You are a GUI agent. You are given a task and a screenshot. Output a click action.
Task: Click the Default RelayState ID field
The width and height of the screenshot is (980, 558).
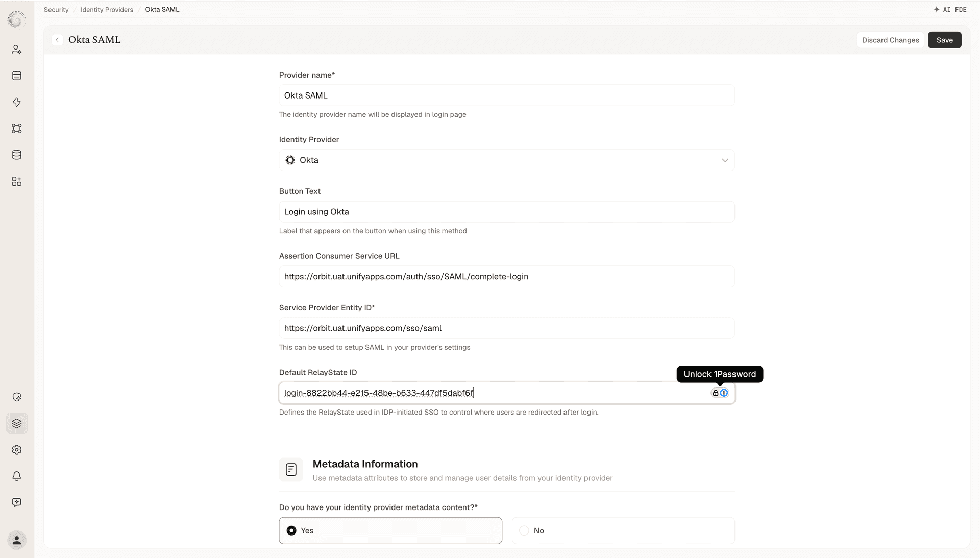(x=507, y=393)
